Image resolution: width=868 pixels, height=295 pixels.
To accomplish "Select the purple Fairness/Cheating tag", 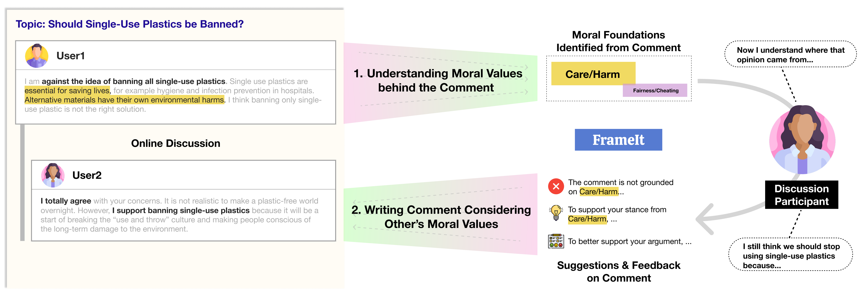I will pyautogui.click(x=655, y=90).
